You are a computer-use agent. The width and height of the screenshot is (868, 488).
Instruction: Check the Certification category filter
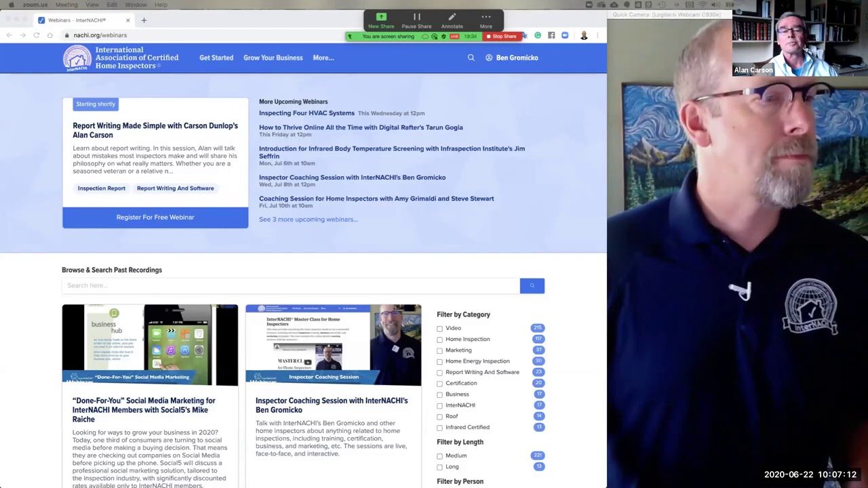click(x=439, y=384)
